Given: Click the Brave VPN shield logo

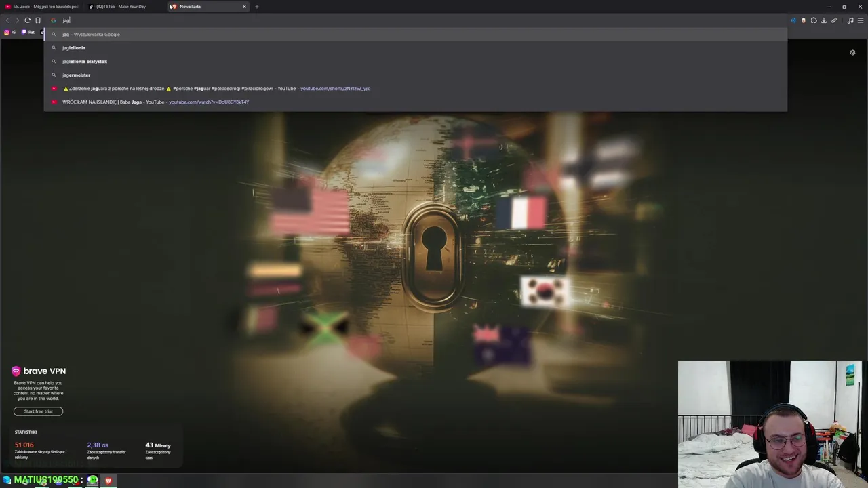Looking at the screenshot, I should (x=16, y=371).
